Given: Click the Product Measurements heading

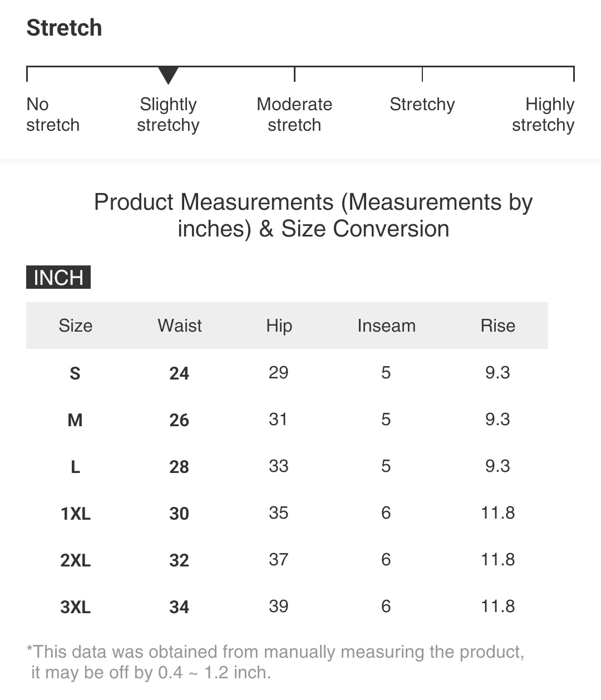Looking at the screenshot, I should click(x=313, y=215).
